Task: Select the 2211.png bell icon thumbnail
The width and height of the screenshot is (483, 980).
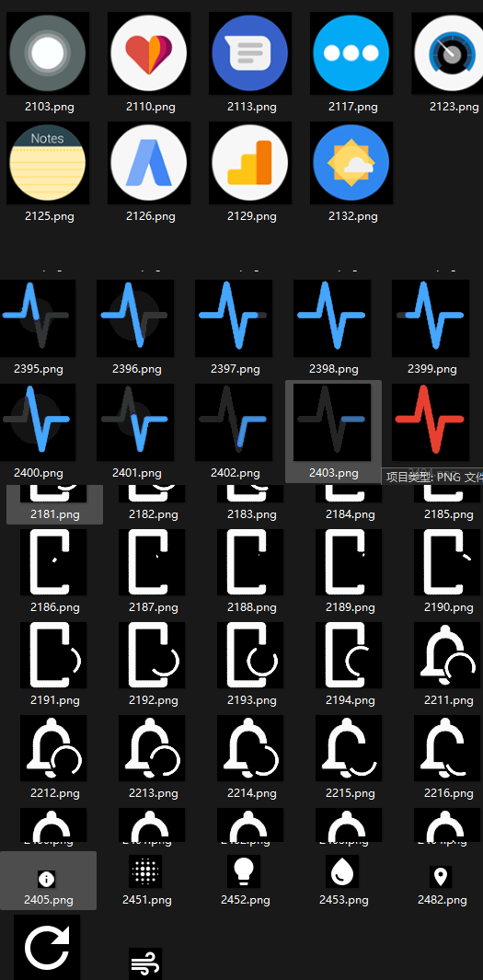Action: pyautogui.click(x=447, y=655)
